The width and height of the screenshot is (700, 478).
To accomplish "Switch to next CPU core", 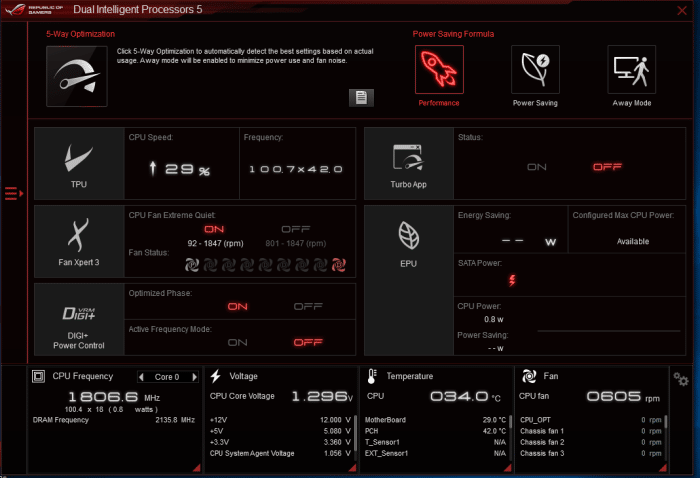I will pyautogui.click(x=194, y=377).
